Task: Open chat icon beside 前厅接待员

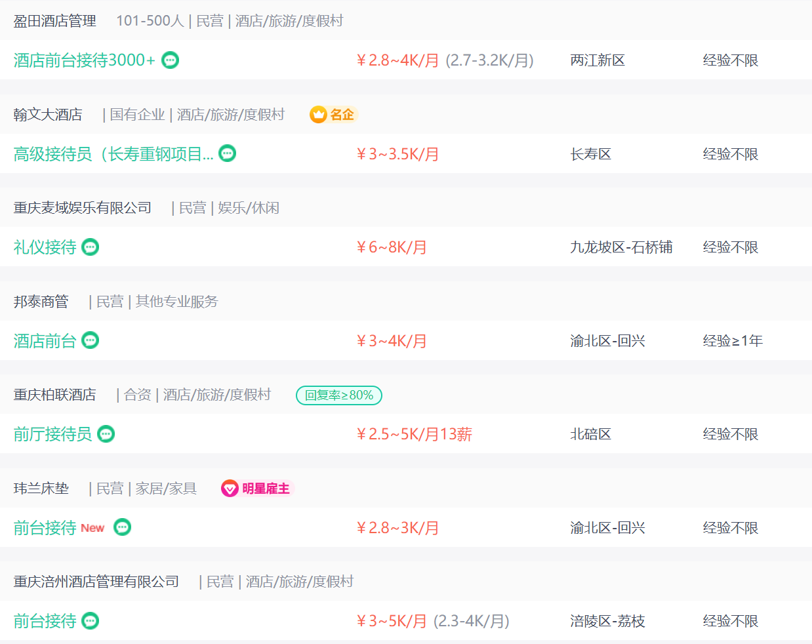Action: pyautogui.click(x=106, y=434)
